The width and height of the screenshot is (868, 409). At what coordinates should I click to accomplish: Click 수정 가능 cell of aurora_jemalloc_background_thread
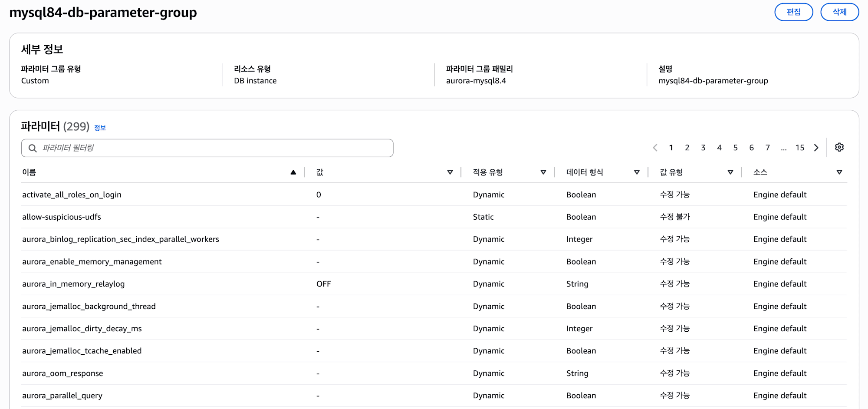pos(675,306)
